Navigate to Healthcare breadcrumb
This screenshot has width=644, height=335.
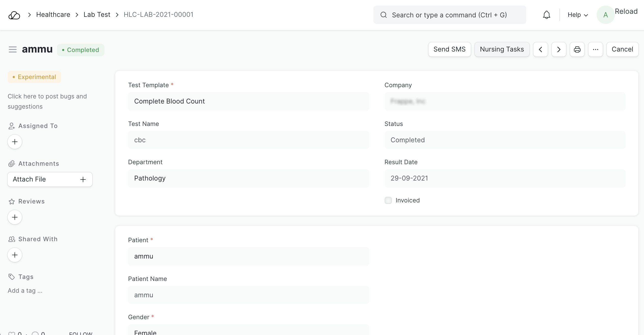[x=53, y=15]
